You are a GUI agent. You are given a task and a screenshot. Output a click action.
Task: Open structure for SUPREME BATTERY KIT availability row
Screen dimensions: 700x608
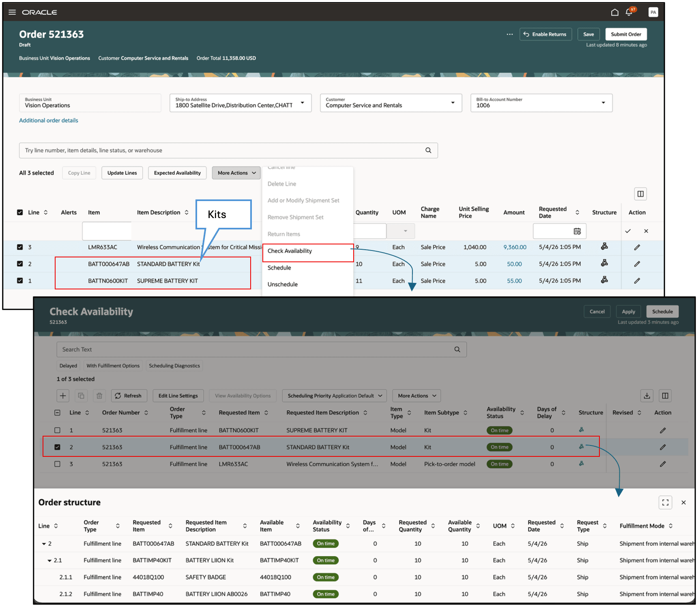(581, 430)
